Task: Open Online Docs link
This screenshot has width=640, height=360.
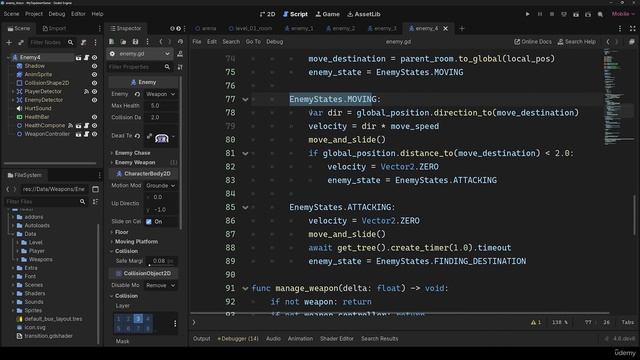Action: (533, 42)
